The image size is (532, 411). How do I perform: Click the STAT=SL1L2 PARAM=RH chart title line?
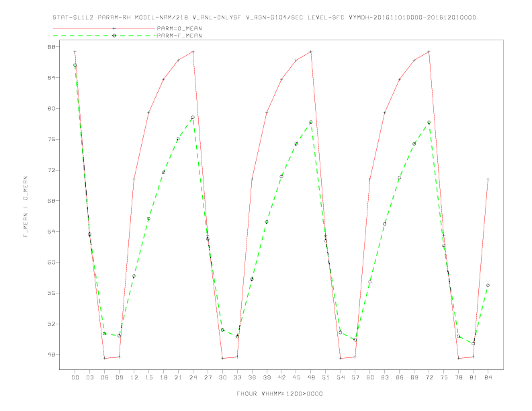(x=264, y=17)
